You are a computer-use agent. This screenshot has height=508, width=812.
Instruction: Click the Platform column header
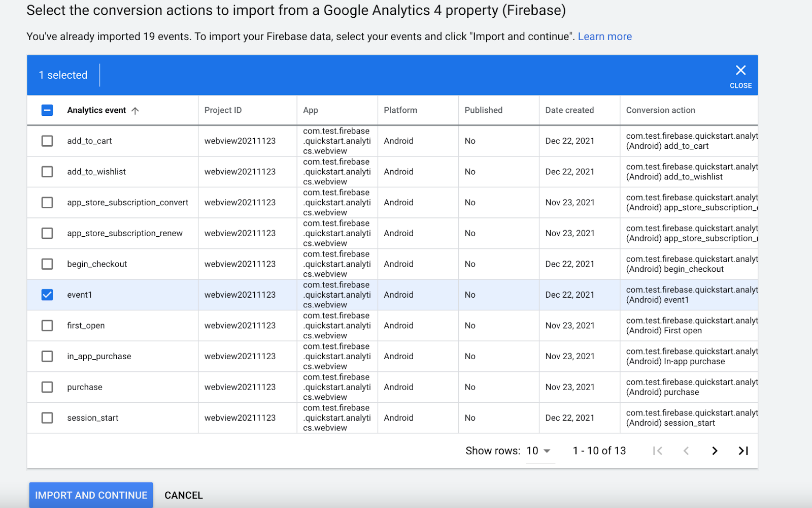point(400,110)
